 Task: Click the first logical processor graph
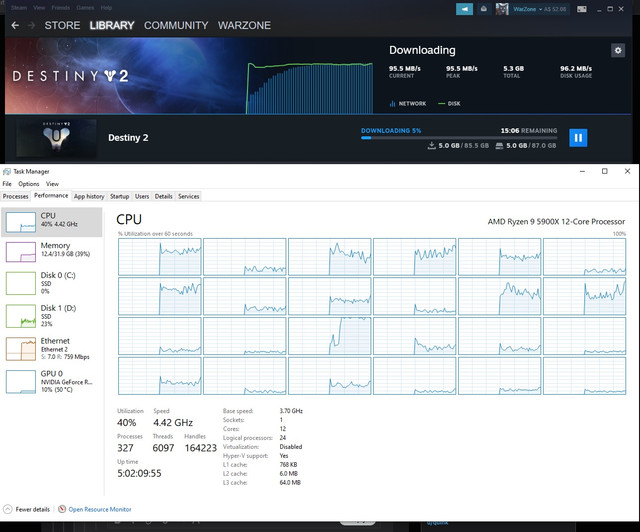click(160, 257)
